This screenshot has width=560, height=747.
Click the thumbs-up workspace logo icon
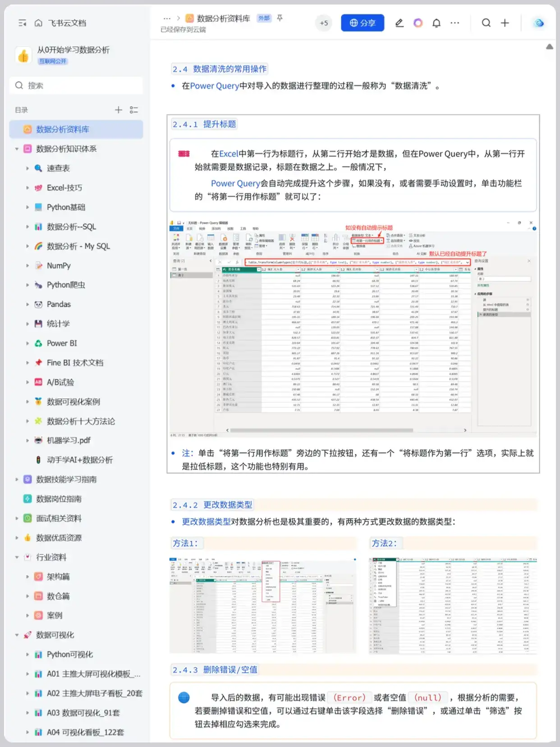[x=23, y=56]
